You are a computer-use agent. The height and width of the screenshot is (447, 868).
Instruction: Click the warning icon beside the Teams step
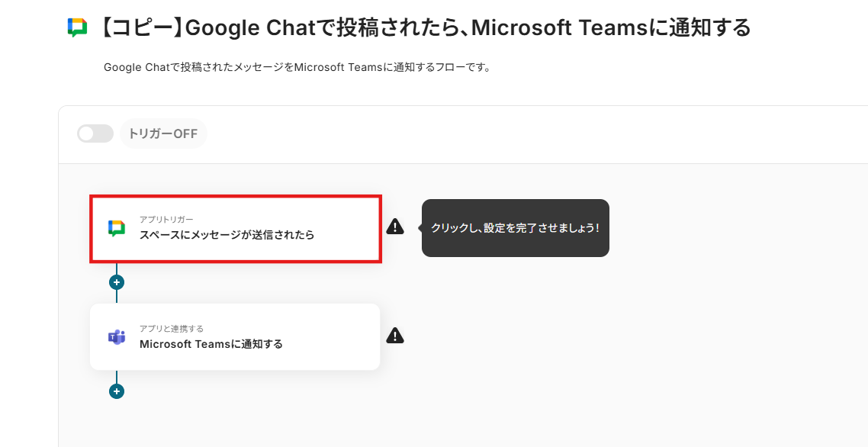pyautogui.click(x=395, y=336)
